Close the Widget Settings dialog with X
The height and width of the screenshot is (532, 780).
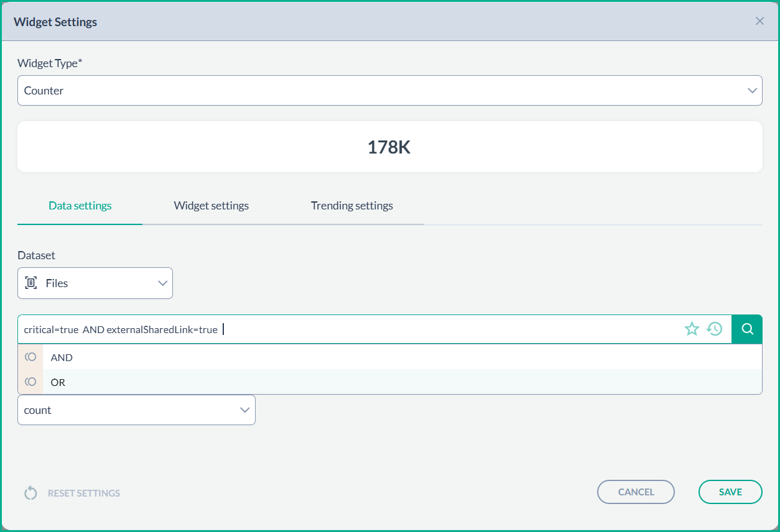coord(759,21)
